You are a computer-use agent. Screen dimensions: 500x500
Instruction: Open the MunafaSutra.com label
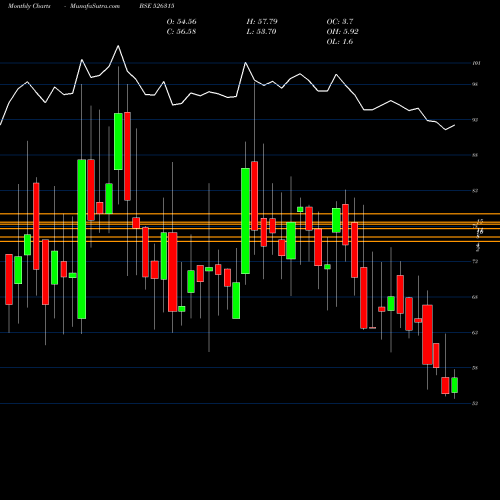[x=95, y=6]
